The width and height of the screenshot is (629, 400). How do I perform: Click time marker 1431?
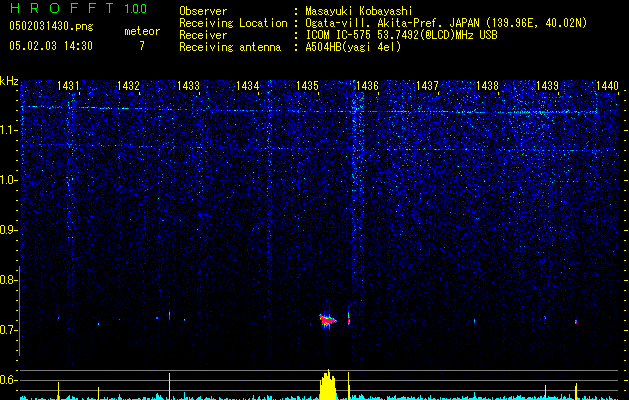[68, 85]
